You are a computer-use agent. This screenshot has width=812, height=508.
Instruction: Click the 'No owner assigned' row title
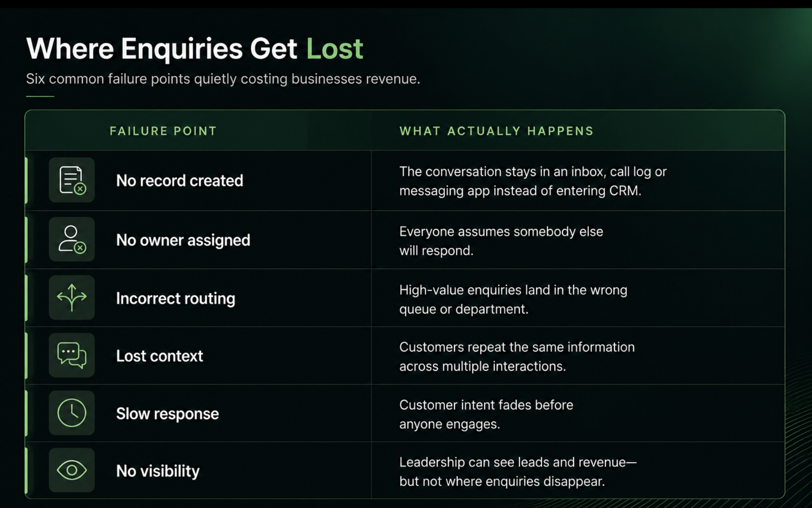tap(183, 240)
